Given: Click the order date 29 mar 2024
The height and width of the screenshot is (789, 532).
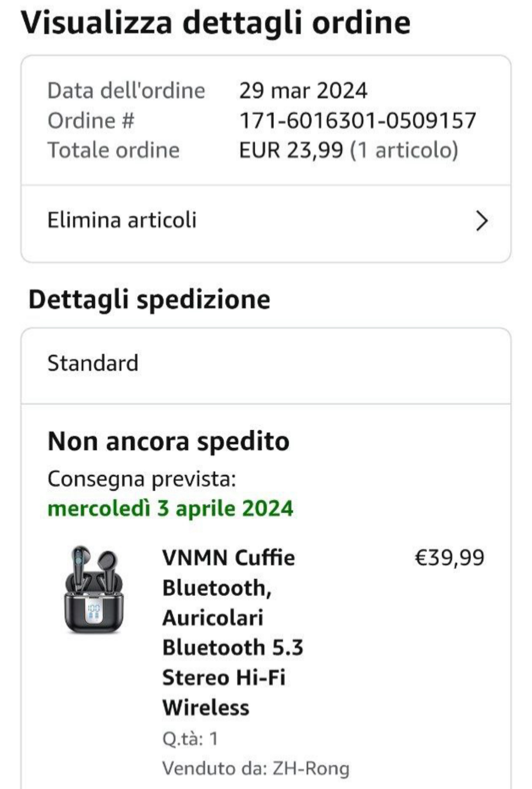Looking at the screenshot, I should (x=303, y=91).
